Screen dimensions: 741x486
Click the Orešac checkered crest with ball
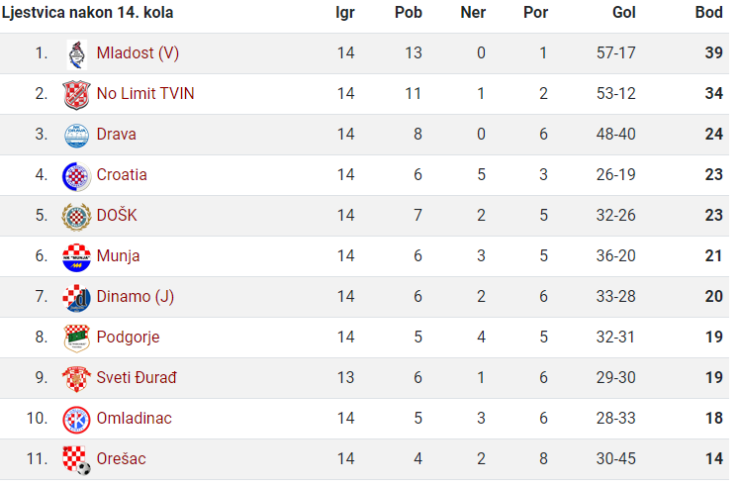click(76, 460)
